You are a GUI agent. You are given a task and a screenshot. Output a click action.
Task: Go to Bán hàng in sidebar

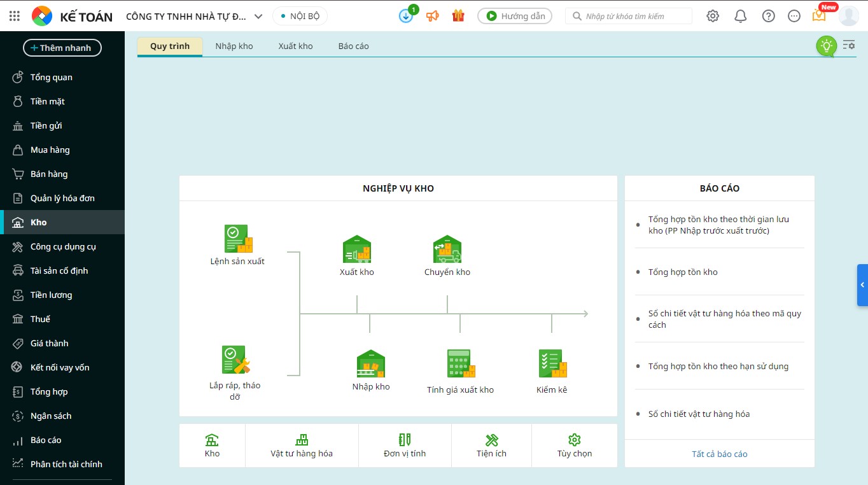[x=62, y=174]
